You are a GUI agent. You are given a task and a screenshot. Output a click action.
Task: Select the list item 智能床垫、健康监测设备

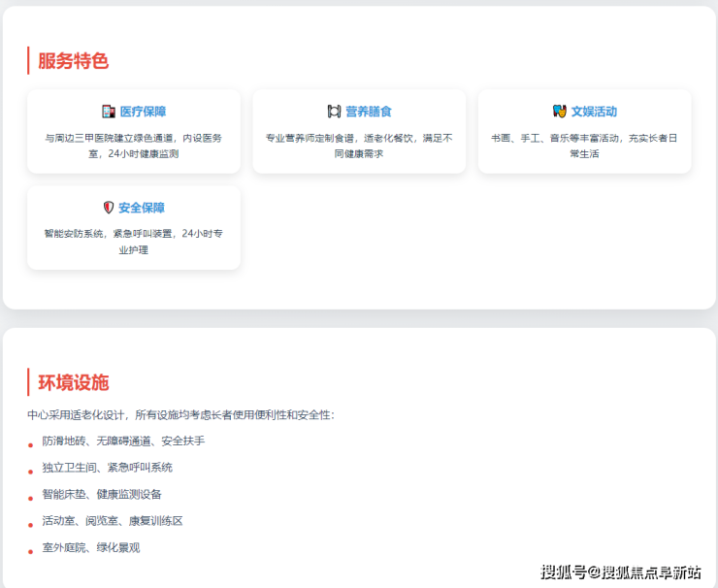[102, 494]
